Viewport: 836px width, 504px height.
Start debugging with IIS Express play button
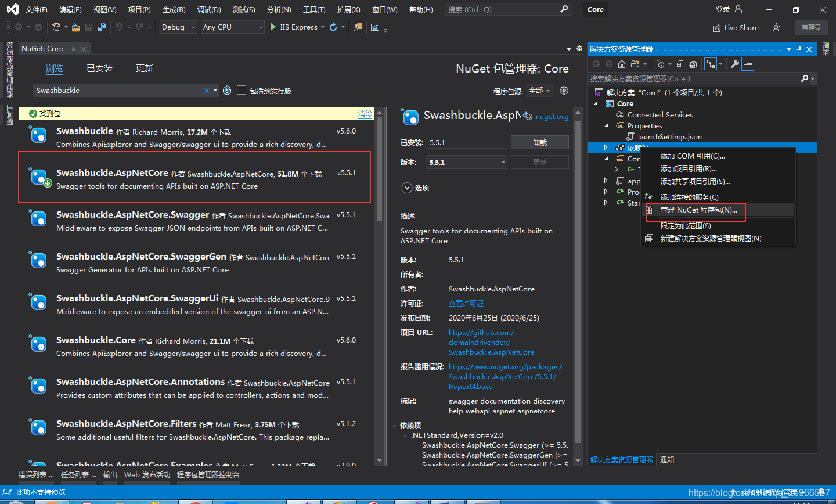coord(273,27)
